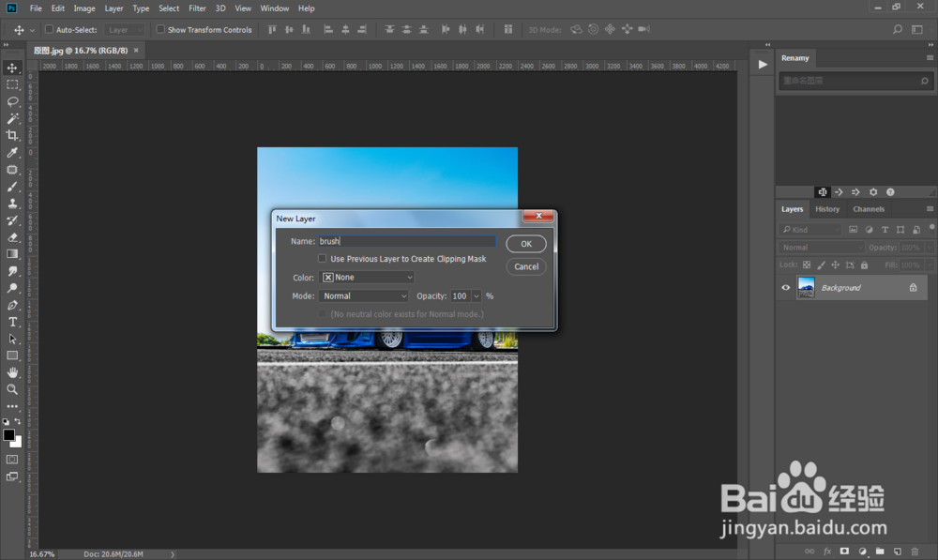
Task: Click the play button on collapsed panel
Action: [x=763, y=65]
